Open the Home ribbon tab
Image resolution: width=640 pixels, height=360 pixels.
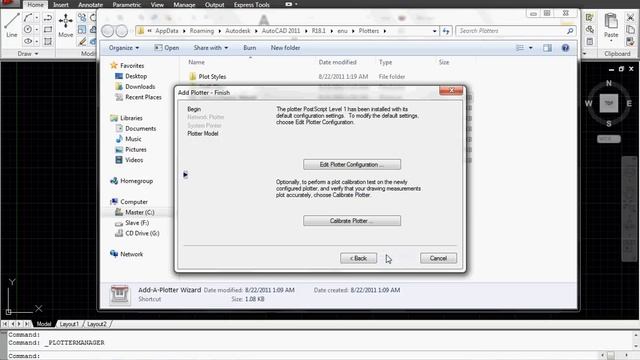36,5
